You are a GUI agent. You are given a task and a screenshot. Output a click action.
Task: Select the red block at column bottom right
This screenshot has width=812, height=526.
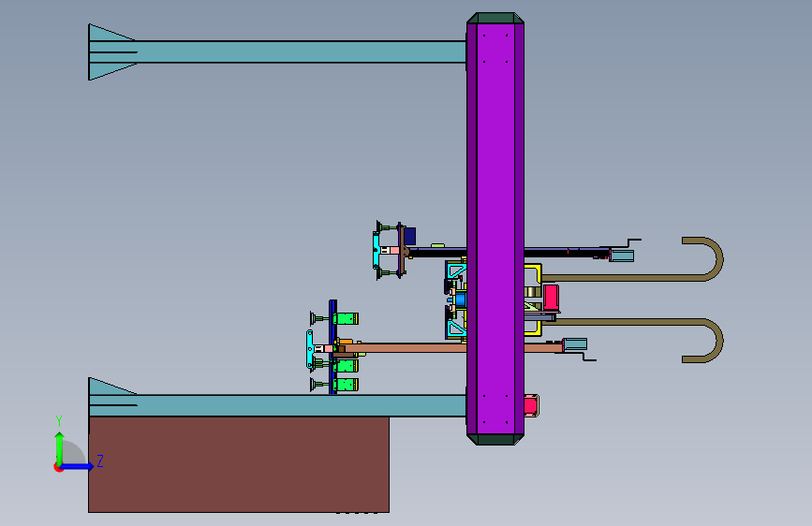point(531,405)
